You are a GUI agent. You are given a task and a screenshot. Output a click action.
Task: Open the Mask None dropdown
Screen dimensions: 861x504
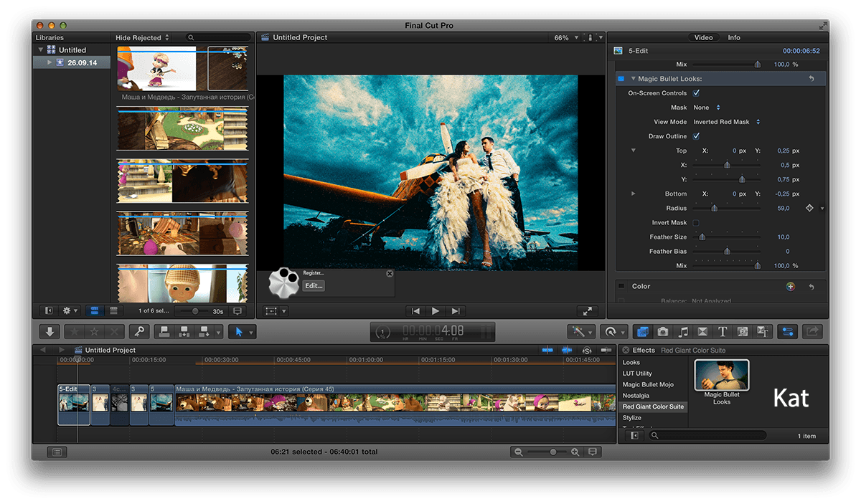point(707,108)
